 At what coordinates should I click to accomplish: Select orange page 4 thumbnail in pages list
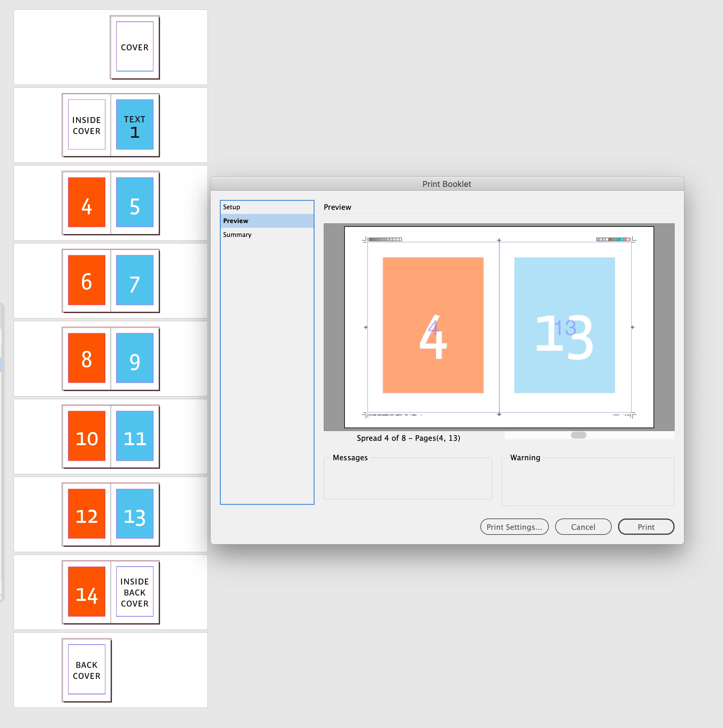87,202
